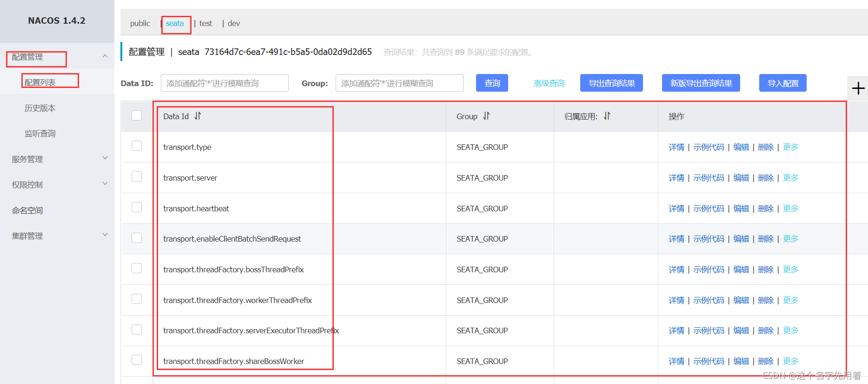Screen dimensions: 868x384
Task: Open 示例代码 for shareBossWorker row
Action: 709,361
